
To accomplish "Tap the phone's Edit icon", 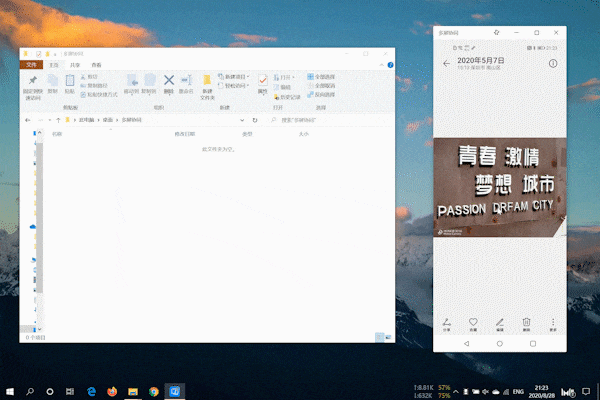I will pyautogui.click(x=499, y=324).
